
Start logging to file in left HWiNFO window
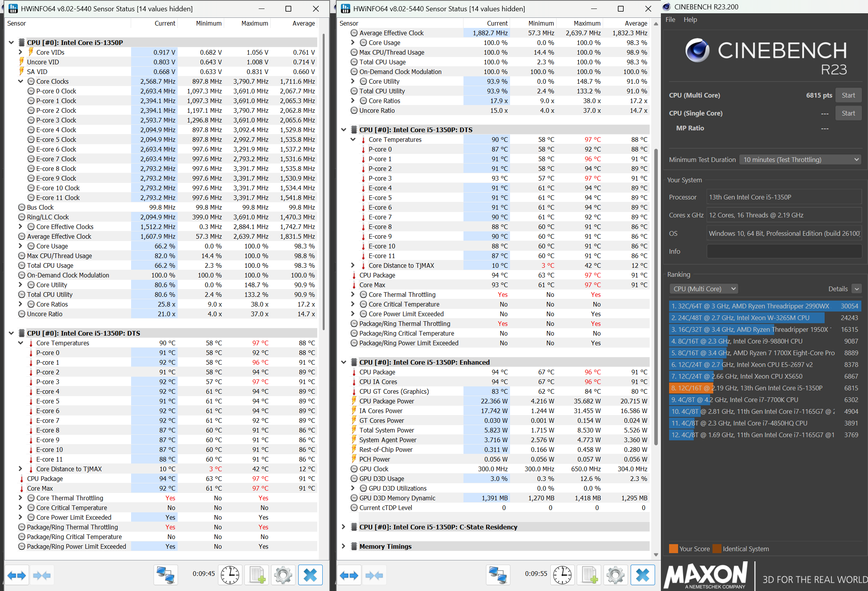pos(257,575)
